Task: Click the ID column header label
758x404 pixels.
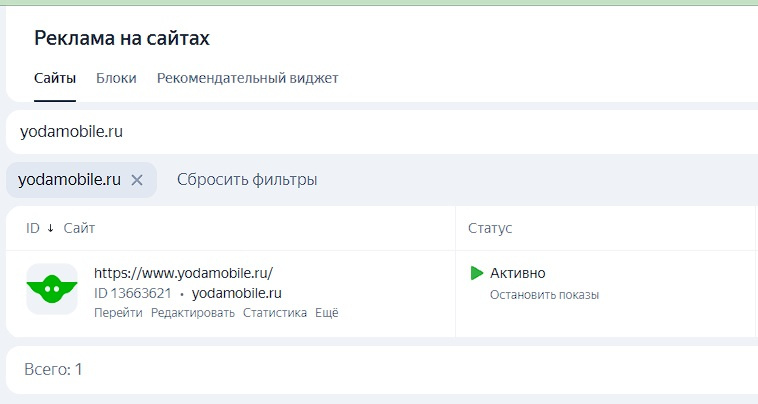Action: coord(33,228)
